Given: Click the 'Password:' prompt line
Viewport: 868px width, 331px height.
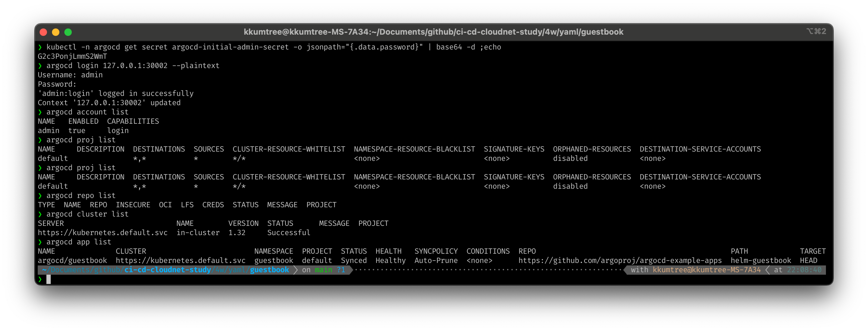Looking at the screenshot, I should (57, 84).
